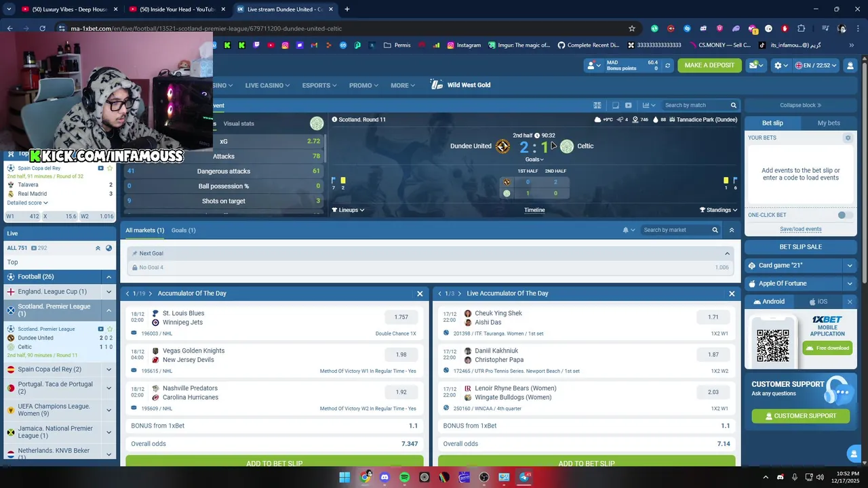Click the green CUSTOMER SUPPORT button
The image size is (868, 488).
pyautogui.click(x=800, y=416)
